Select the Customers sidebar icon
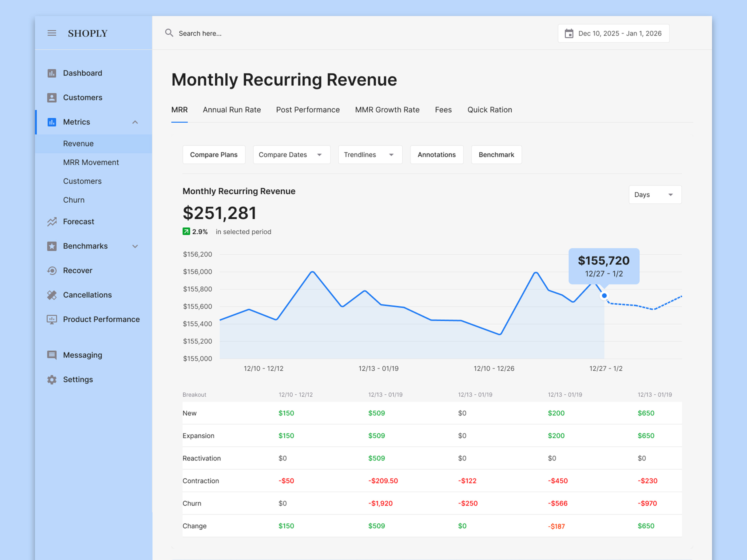Screen dimensions: 747x560 (x=52, y=97)
